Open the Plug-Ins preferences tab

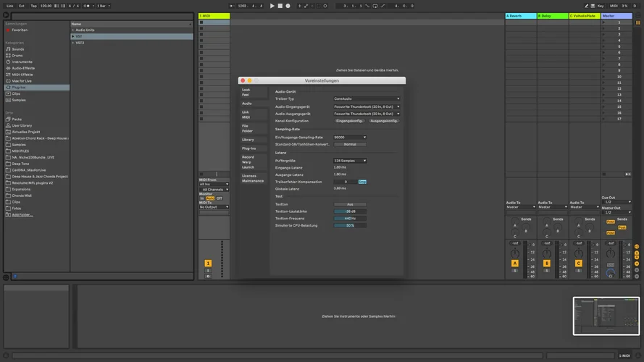[248, 148]
